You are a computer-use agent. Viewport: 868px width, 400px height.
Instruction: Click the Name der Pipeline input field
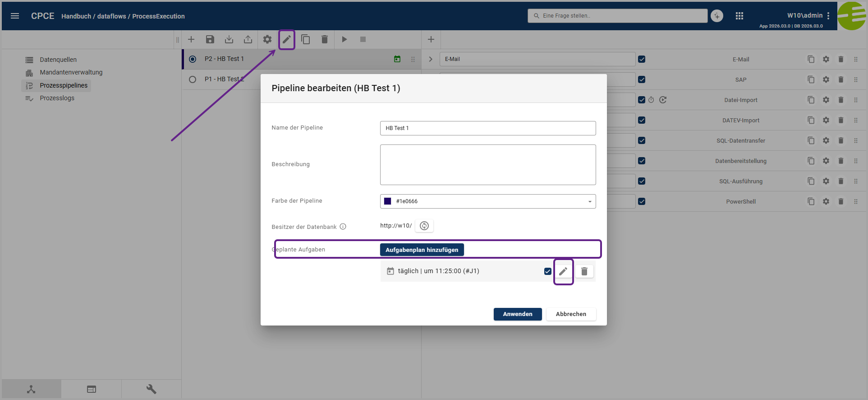click(488, 128)
